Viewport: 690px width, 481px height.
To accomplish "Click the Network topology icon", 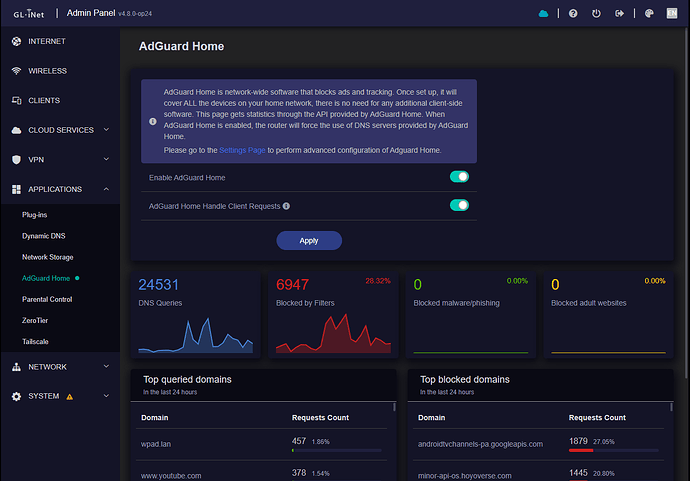I will tap(16, 367).
